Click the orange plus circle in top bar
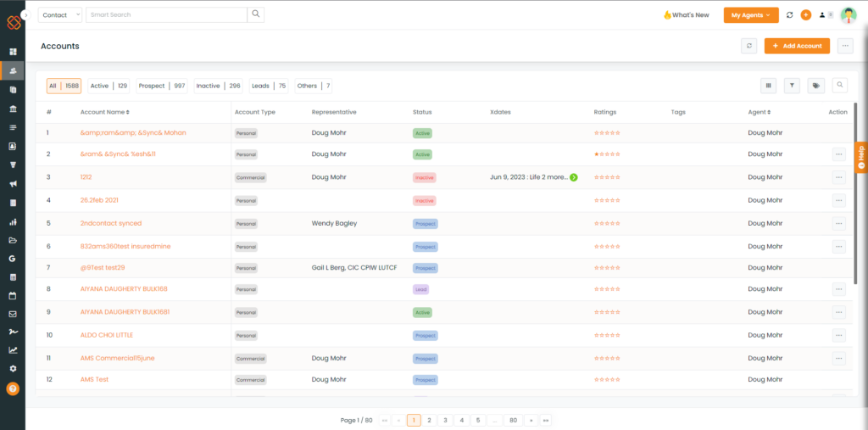The height and width of the screenshot is (430, 868). 806,15
